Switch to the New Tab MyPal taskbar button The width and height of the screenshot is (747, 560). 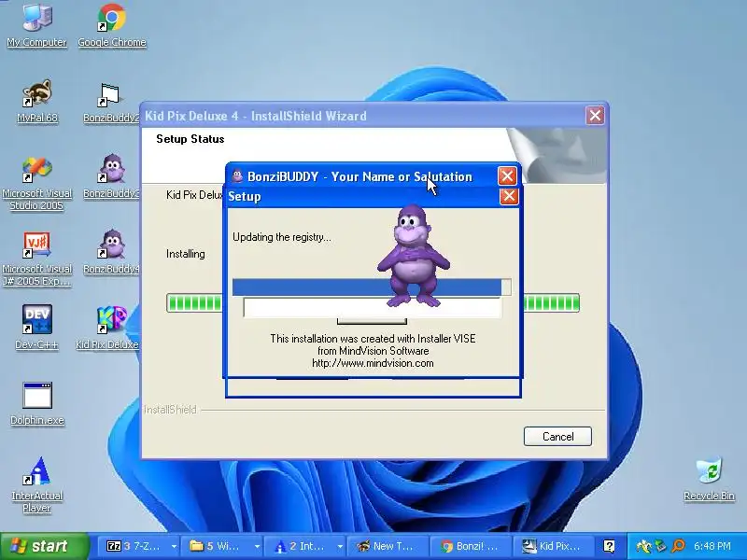click(x=388, y=546)
